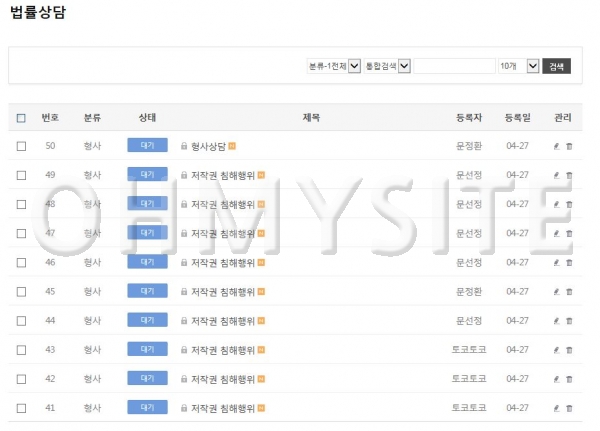Click the 등록일 column header
Screen dimensions: 600x431
[517, 118]
